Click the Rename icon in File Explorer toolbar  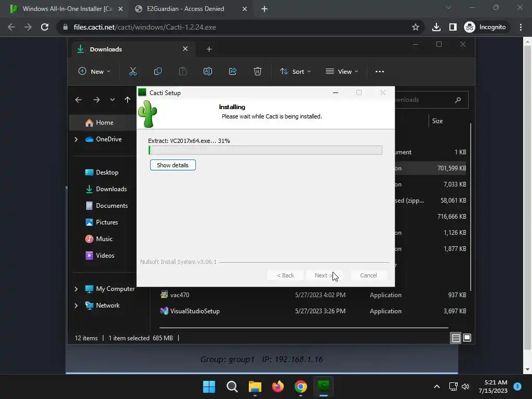tap(208, 71)
